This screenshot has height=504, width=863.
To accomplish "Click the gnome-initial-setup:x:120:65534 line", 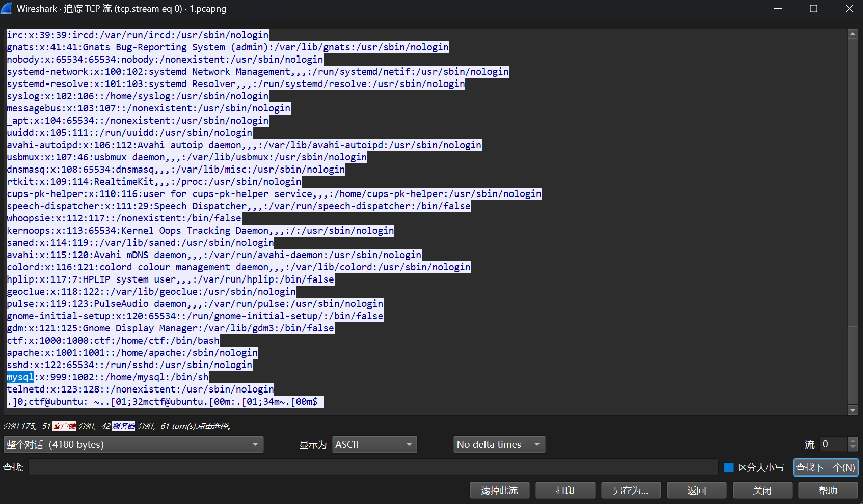I will (x=195, y=316).
